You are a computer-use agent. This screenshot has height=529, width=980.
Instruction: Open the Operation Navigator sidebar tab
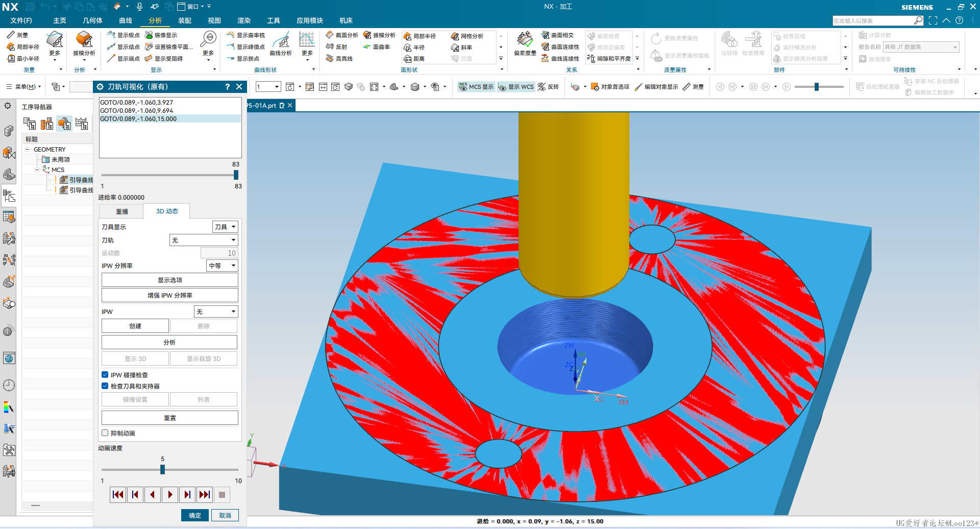[x=9, y=196]
